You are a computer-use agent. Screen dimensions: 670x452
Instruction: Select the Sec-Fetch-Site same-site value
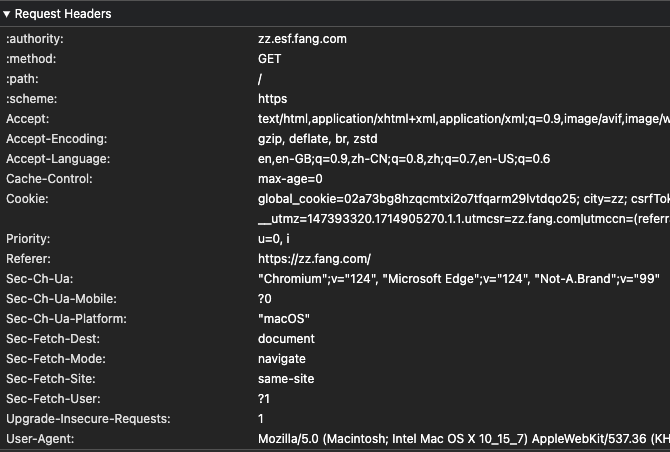point(286,379)
